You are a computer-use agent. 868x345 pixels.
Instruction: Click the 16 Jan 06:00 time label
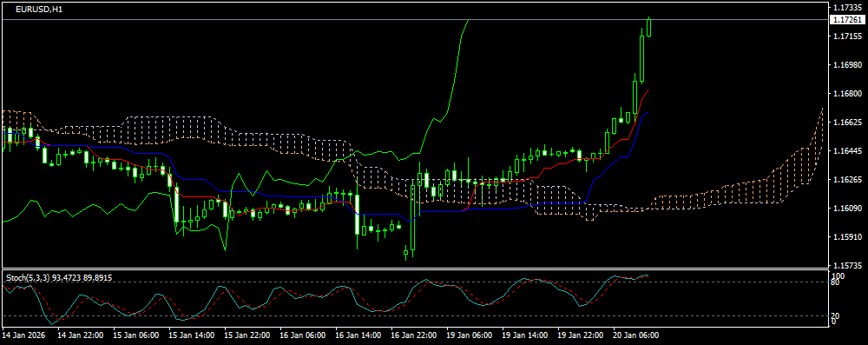click(303, 335)
